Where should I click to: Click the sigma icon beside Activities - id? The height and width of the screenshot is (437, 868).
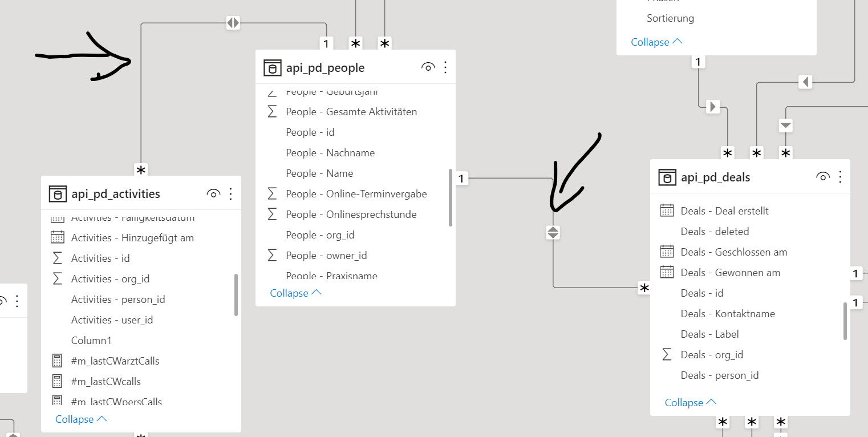[57, 258]
